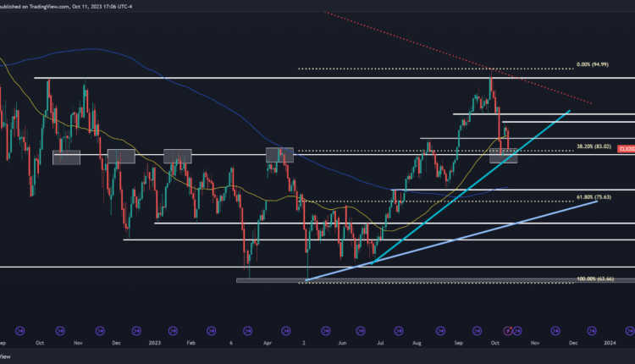
Task: Click the rollover marker just left of 2024
Action: pyautogui.click(x=592, y=330)
